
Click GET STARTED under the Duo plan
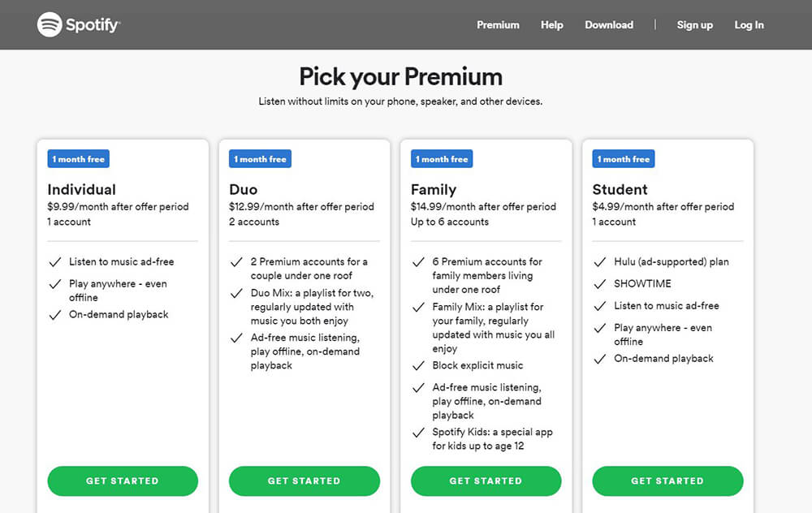(x=304, y=481)
